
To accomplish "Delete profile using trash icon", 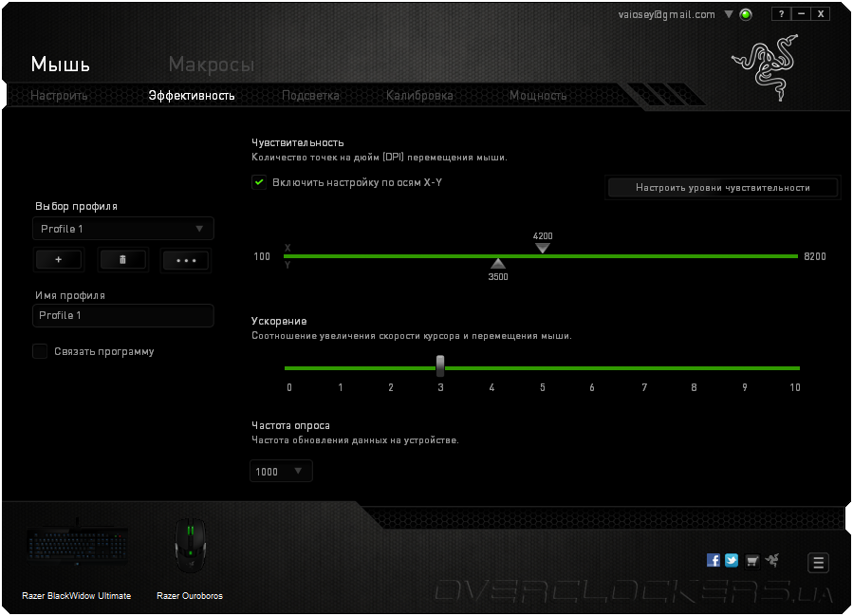I will (122, 259).
